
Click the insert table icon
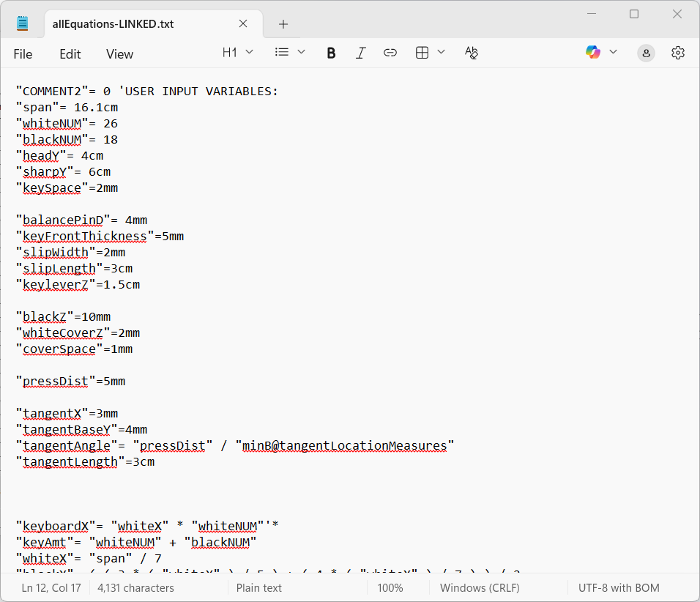point(422,53)
